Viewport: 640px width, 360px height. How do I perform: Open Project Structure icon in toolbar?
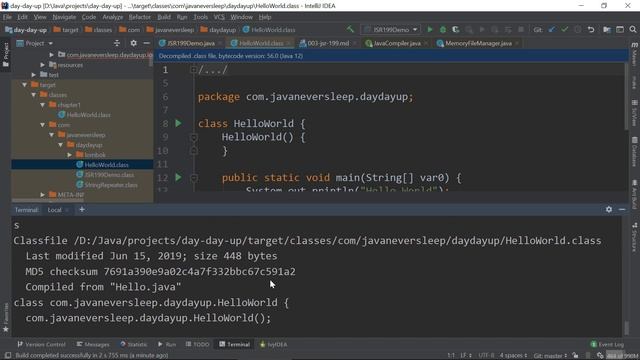click(x=607, y=29)
